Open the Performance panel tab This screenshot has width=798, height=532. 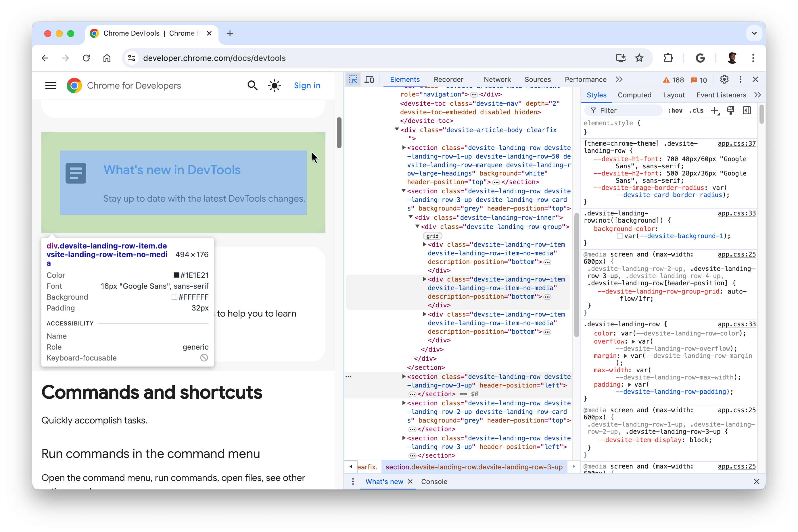585,79
